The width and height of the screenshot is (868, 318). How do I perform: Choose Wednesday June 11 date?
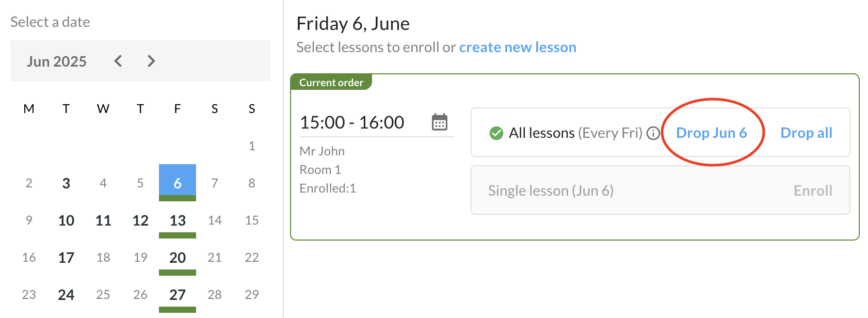(103, 220)
